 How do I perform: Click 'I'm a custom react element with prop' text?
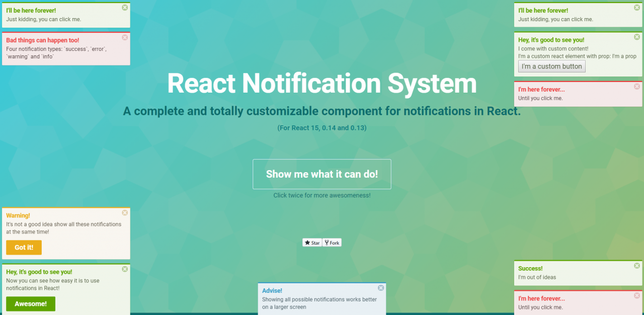click(578, 56)
